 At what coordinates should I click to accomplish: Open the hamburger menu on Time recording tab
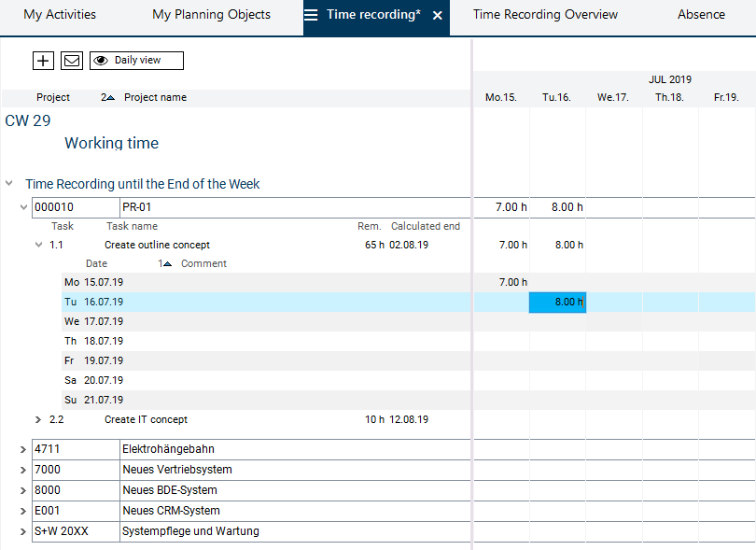[x=311, y=15]
